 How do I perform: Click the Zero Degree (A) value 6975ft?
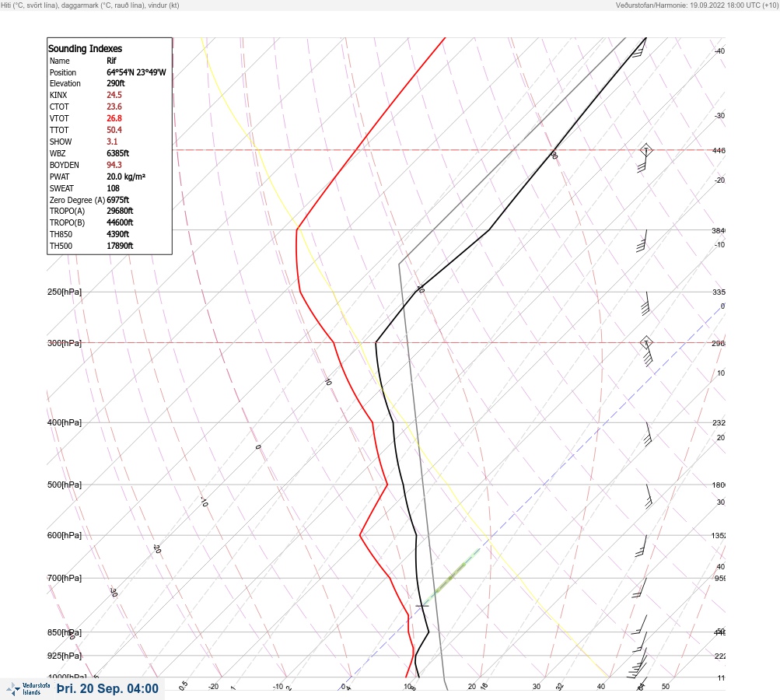click(x=118, y=200)
